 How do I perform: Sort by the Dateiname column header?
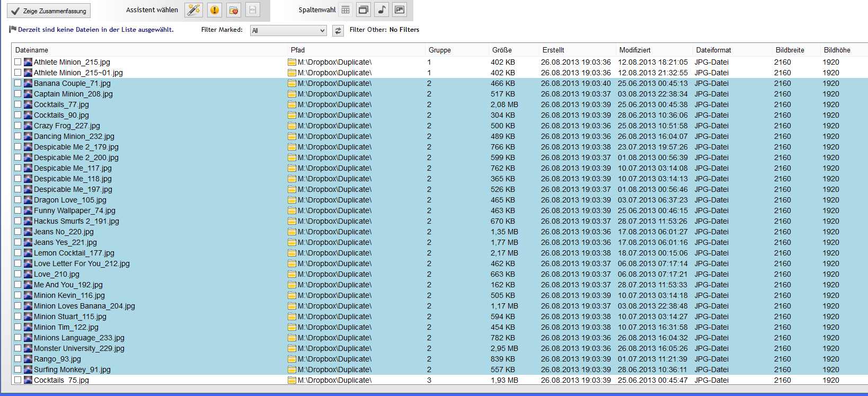point(32,50)
